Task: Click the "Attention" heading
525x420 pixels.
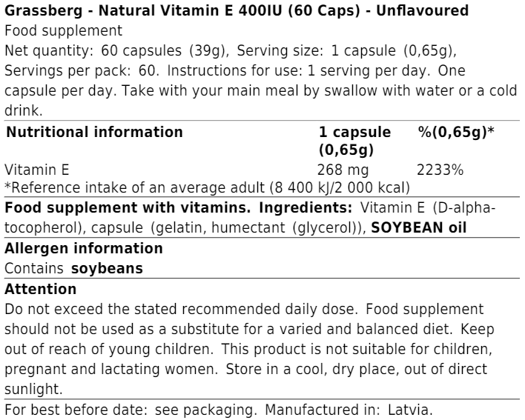Action: pyautogui.click(x=41, y=290)
